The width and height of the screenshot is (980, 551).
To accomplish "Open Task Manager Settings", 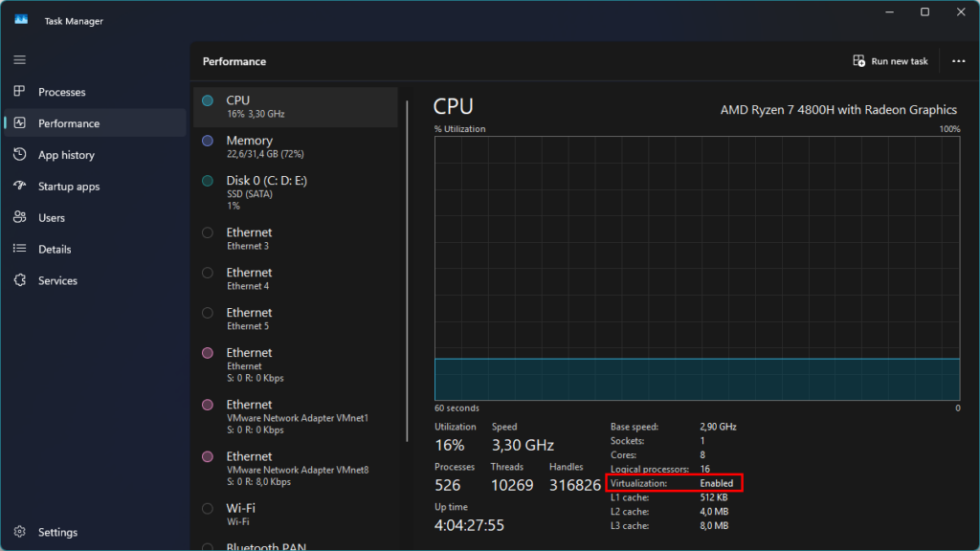I will 95,532.
